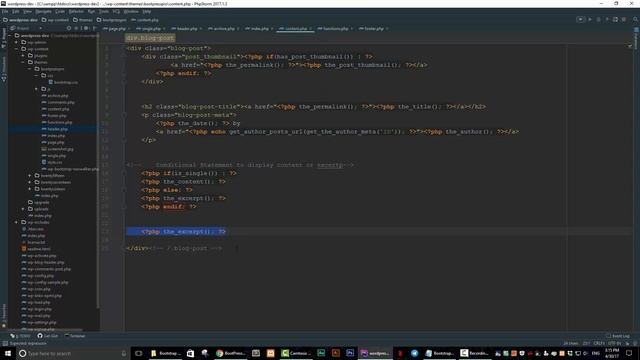Viewport: 640px width, 360px height.
Task: Open the Edit menu
Action: pyautogui.click(x=16, y=11)
